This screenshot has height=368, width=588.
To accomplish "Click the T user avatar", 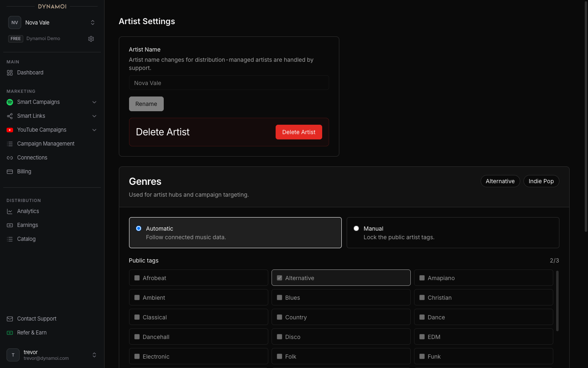I will [13, 355].
